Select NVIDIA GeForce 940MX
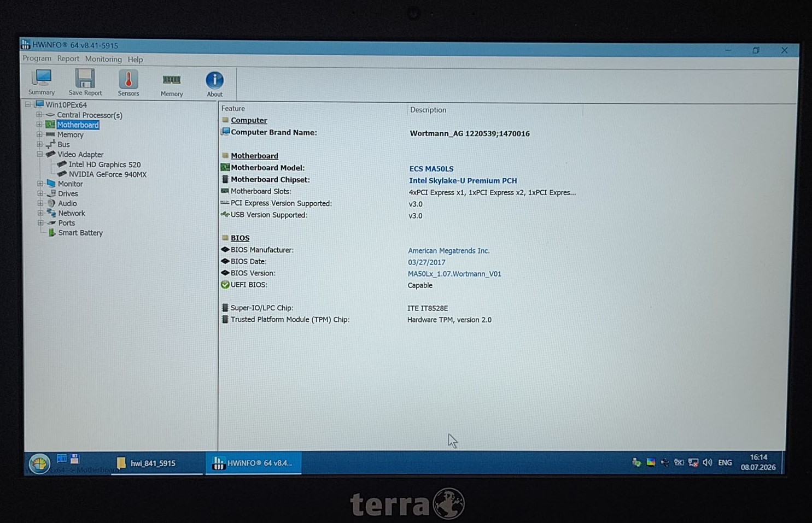Screen dimensions: 812x523 point(108,174)
